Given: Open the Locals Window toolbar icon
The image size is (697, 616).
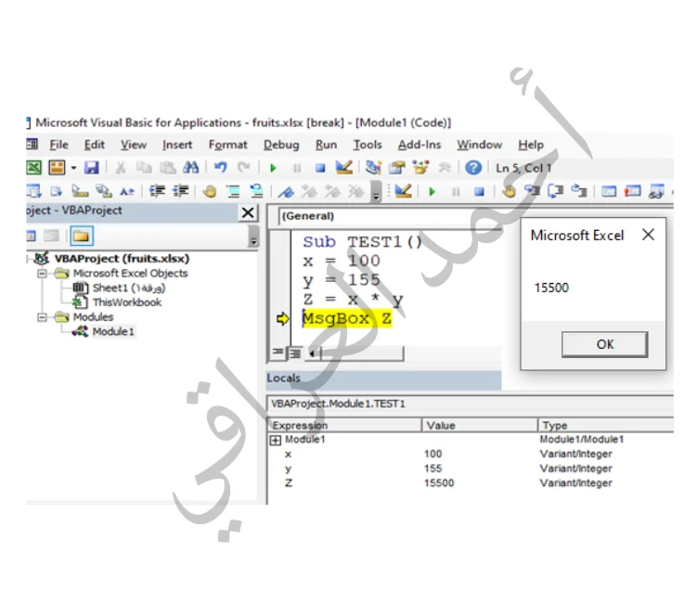Looking at the screenshot, I should pyautogui.click(x=609, y=191).
